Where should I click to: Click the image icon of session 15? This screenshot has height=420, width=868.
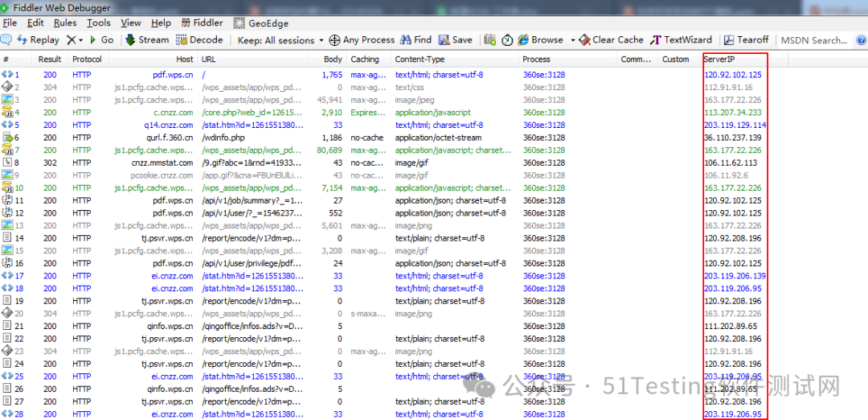point(6,250)
